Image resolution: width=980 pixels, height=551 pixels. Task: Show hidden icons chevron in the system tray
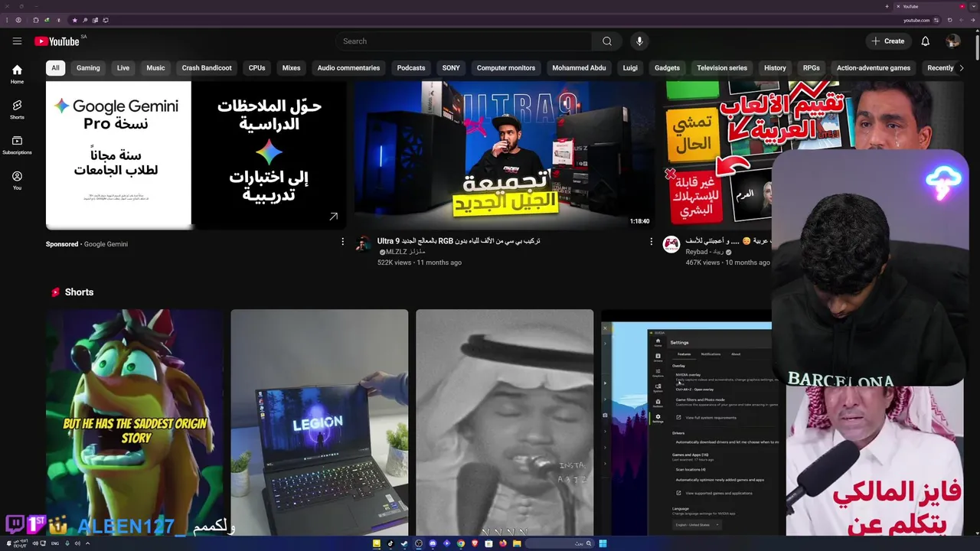point(87,543)
